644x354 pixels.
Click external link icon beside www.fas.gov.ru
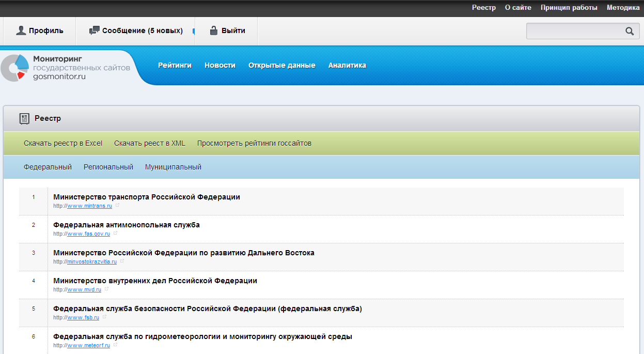(x=116, y=233)
